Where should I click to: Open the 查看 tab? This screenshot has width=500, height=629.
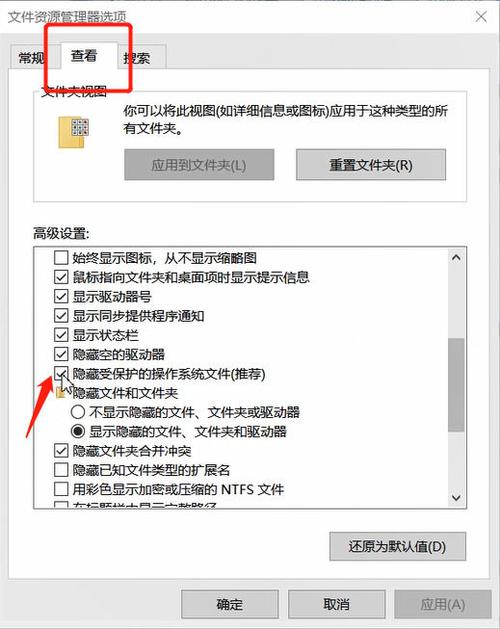point(84,55)
